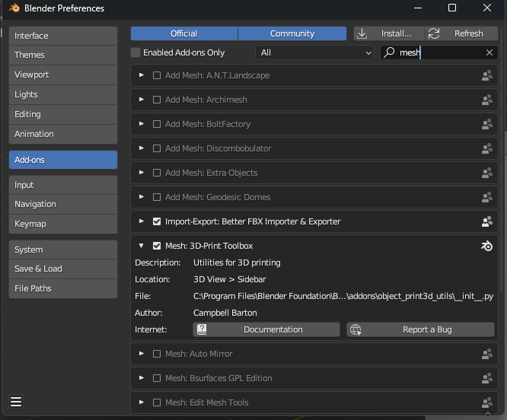This screenshot has width=507, height=420.
Task: Click the documentation help icon
Action: pos(202,329)
